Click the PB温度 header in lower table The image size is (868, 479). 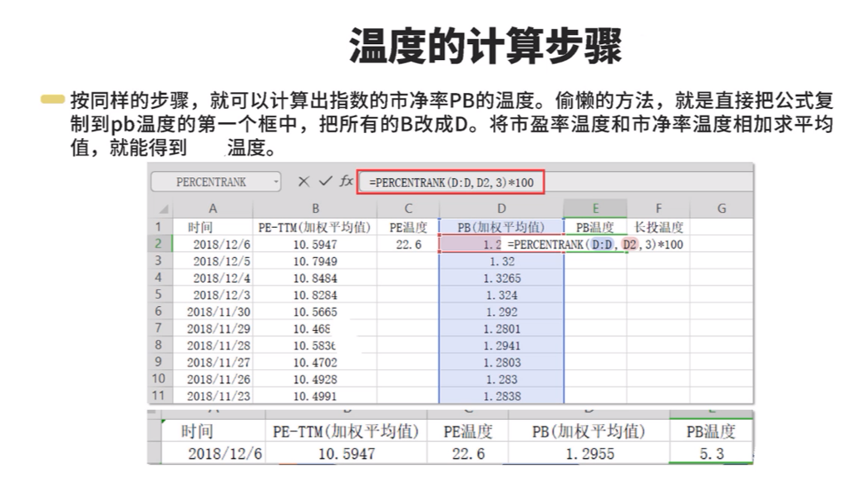712,432
